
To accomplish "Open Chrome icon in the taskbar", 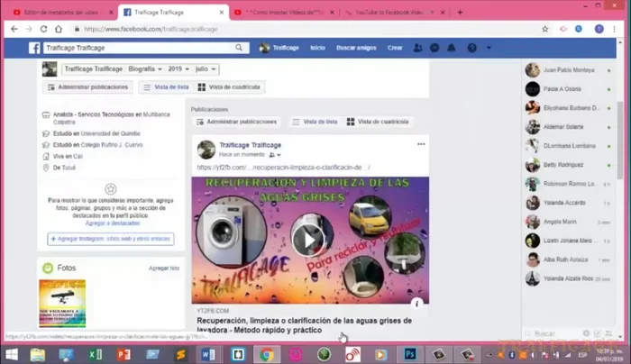I will 267,355.
